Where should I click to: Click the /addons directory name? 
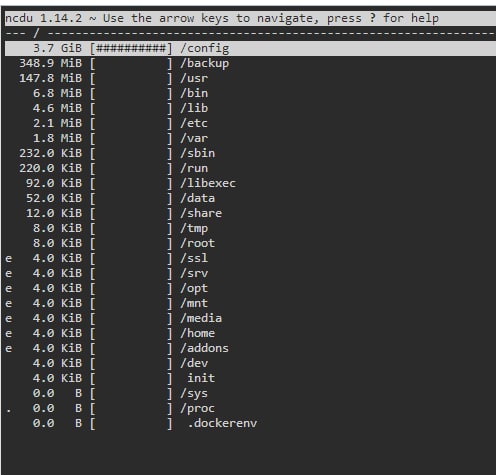point(204,348)
